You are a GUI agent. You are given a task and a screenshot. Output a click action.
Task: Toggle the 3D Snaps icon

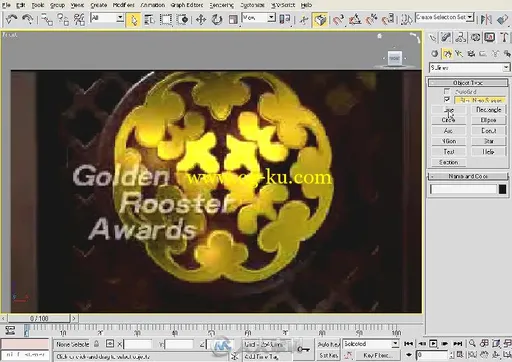tap(338, 20)
